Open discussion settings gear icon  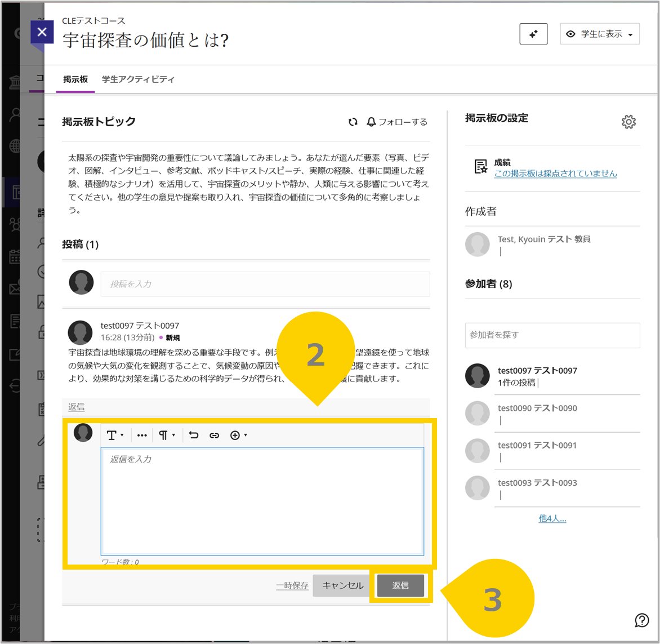(x=628, y=122)
